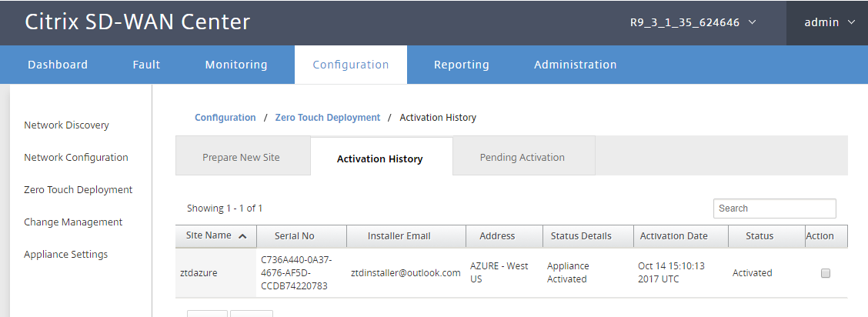The width and height of the screenshot is (868, 317).
Task: Open the Fault menu
Action: [146, 65]
